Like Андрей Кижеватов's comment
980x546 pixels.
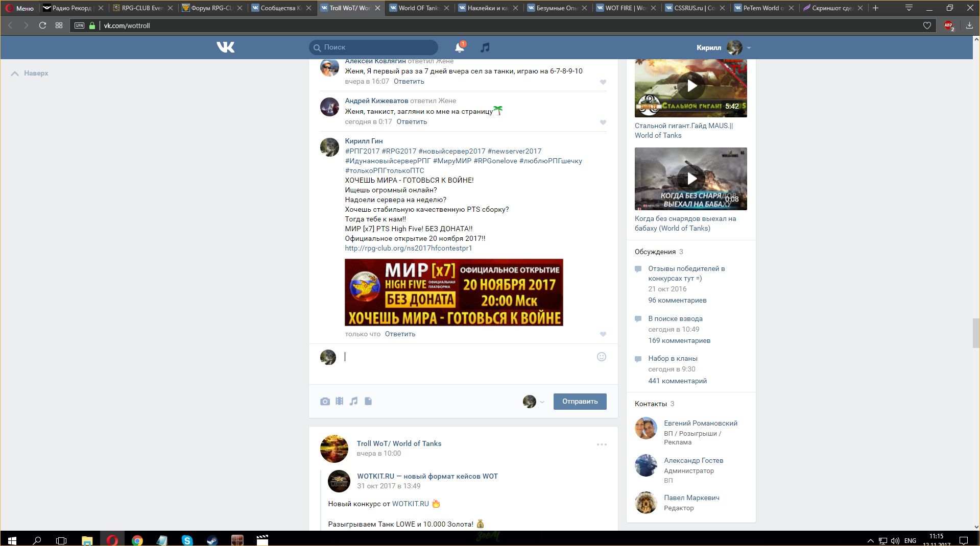pyautogui.click(x=603, y=122)
